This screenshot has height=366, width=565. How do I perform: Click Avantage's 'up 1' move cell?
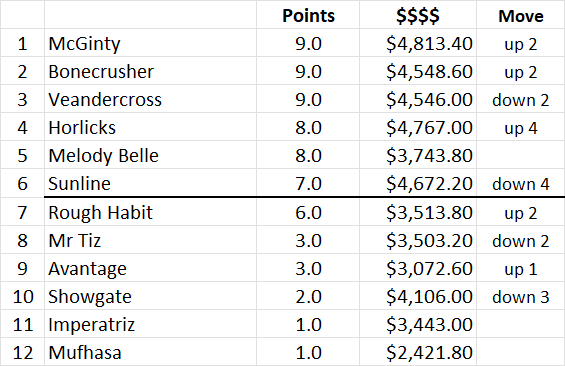(x=521, y=268)
